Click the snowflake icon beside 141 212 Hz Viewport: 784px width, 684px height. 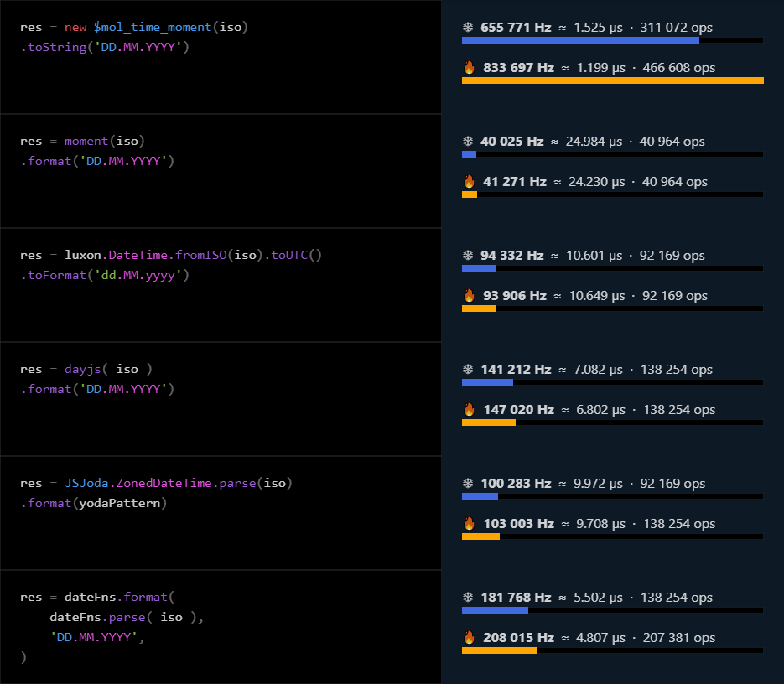[x=468, y=370]
